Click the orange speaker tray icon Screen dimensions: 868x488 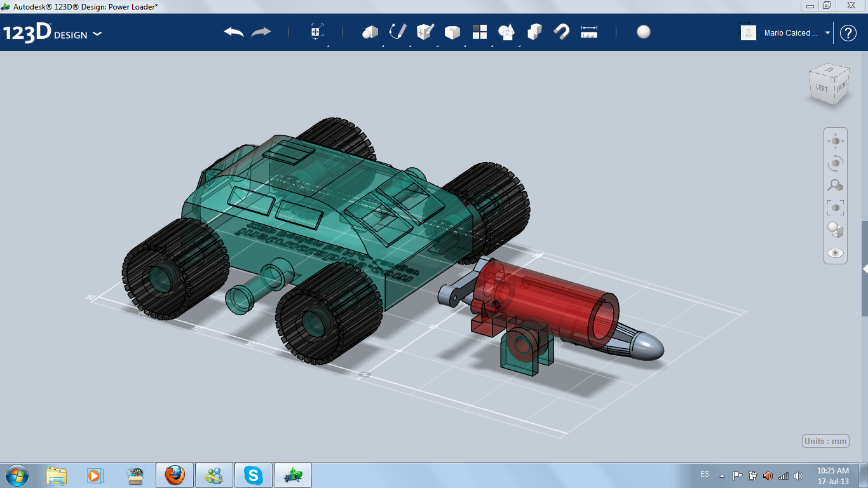coord(768,475)
